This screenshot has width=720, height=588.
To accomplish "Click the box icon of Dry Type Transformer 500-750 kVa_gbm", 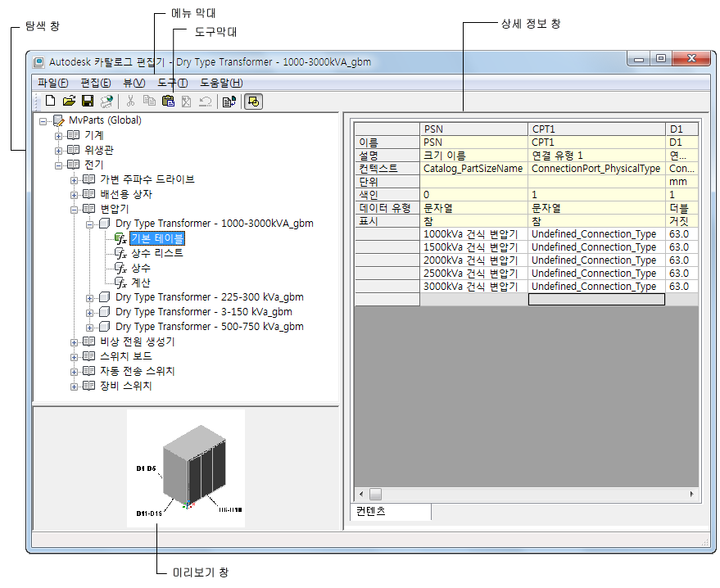I will click(x=105, y=327).
